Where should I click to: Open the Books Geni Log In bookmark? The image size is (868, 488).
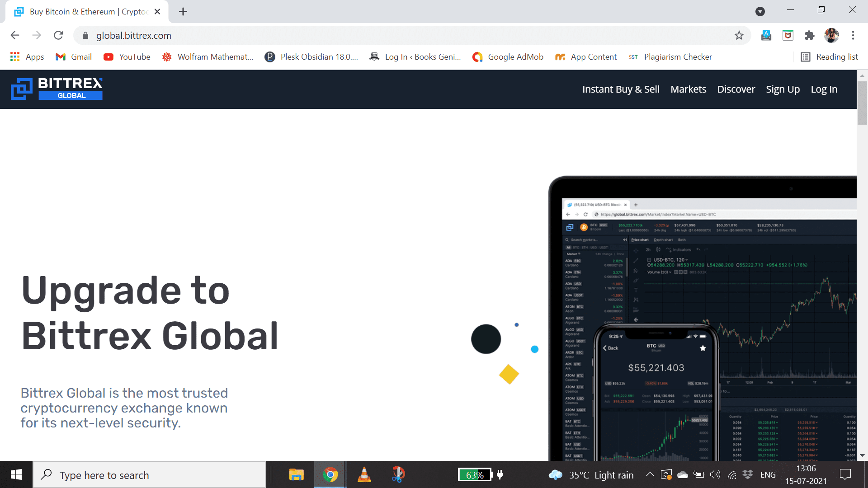pos(415,57)
